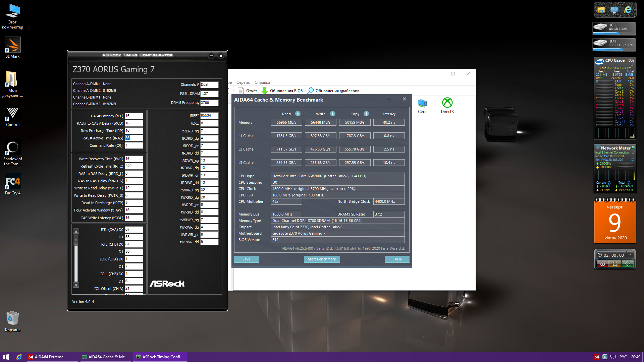The width and height of the screenshot is (644, 362).
Task: Click the Обновления BIOS toolbar item
Action: click(282, 91)
